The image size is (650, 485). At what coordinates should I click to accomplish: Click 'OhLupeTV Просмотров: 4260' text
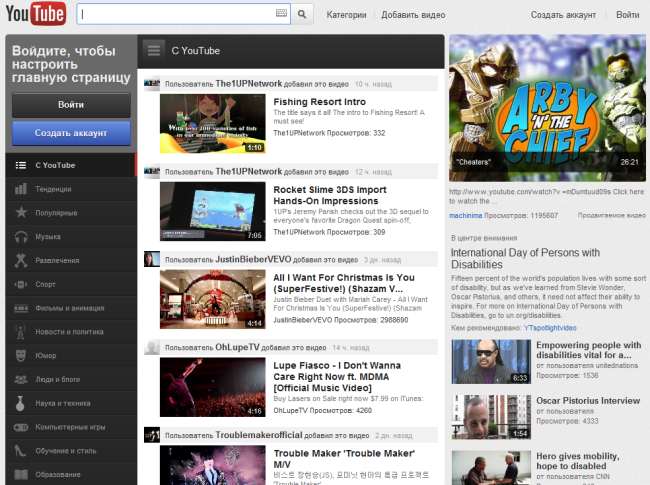click(x=323, y=410)
